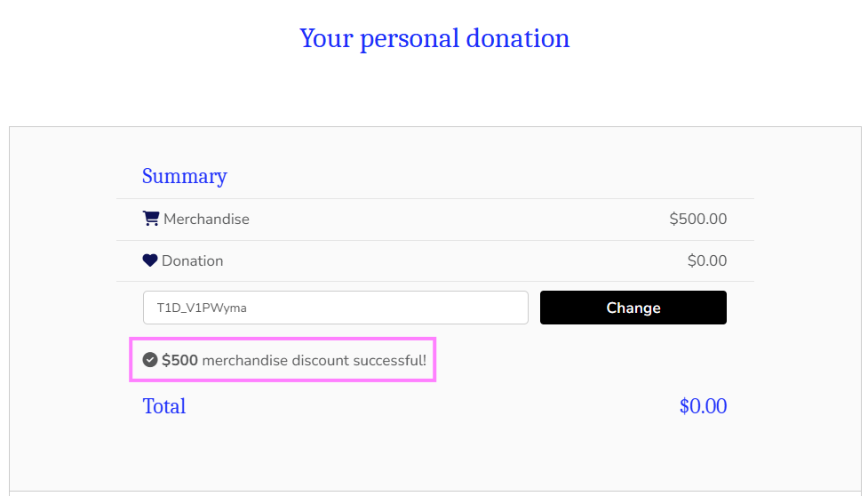The image size is (868, 496).
Task: Select the Donation label text
Action: 192,261
